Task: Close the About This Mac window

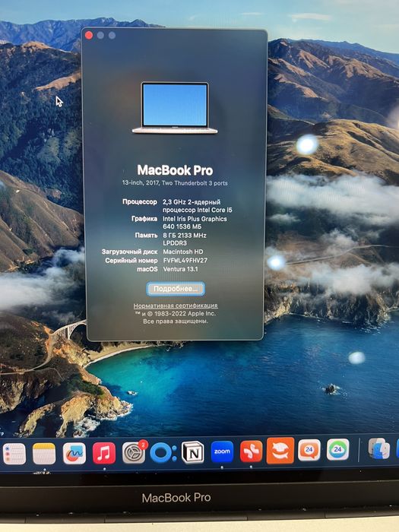Action: click(x=89, y=35)
